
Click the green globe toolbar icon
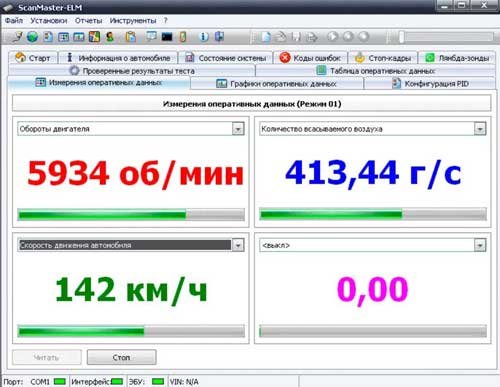tap(32, 37)
